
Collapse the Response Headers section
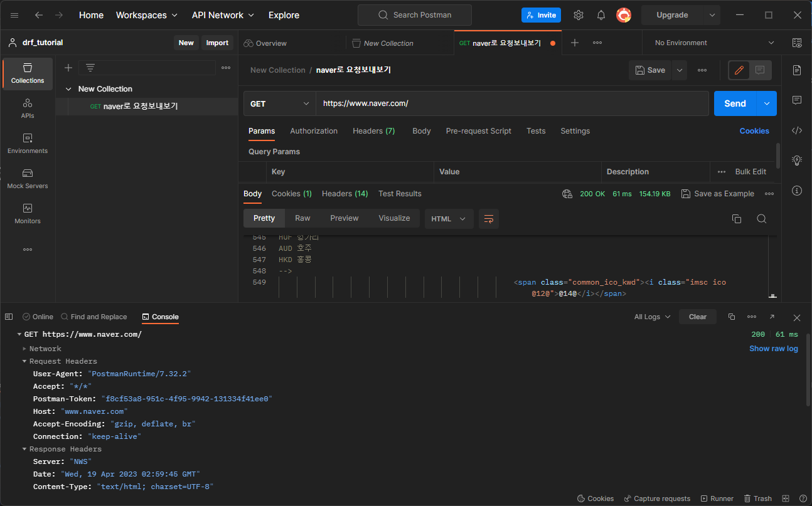click(x=24, y=449)
